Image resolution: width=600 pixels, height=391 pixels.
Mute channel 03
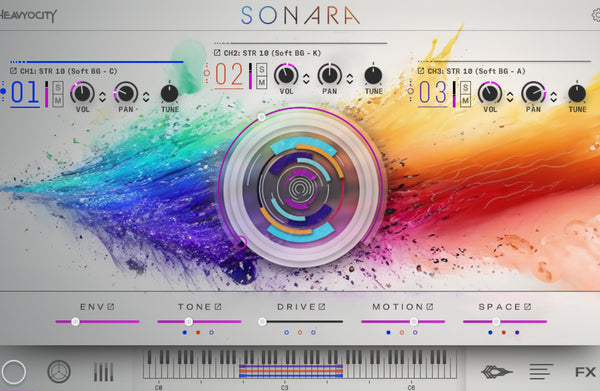[465, 100]
